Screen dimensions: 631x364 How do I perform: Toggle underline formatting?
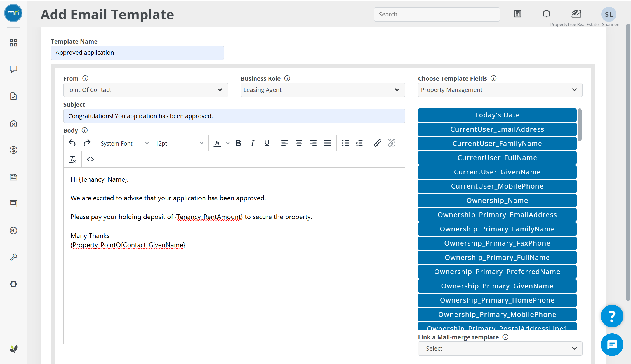point(267,143)
